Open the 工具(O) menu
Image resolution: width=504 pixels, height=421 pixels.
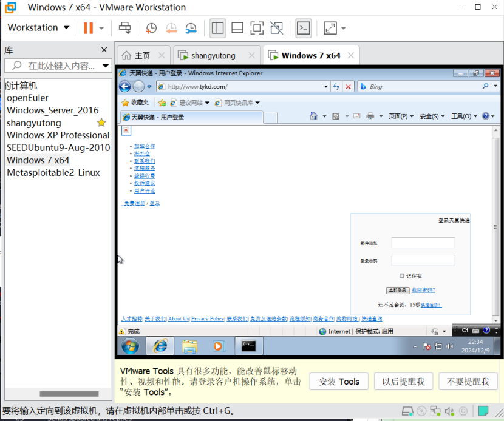point(464,116)
